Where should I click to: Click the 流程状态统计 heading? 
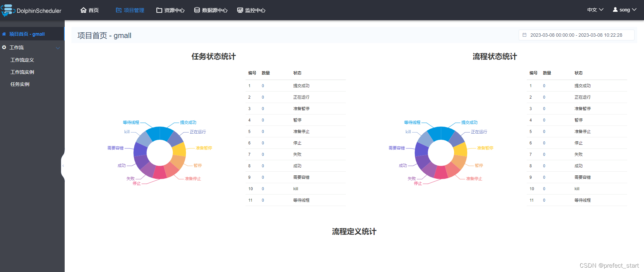click(495, 57)
